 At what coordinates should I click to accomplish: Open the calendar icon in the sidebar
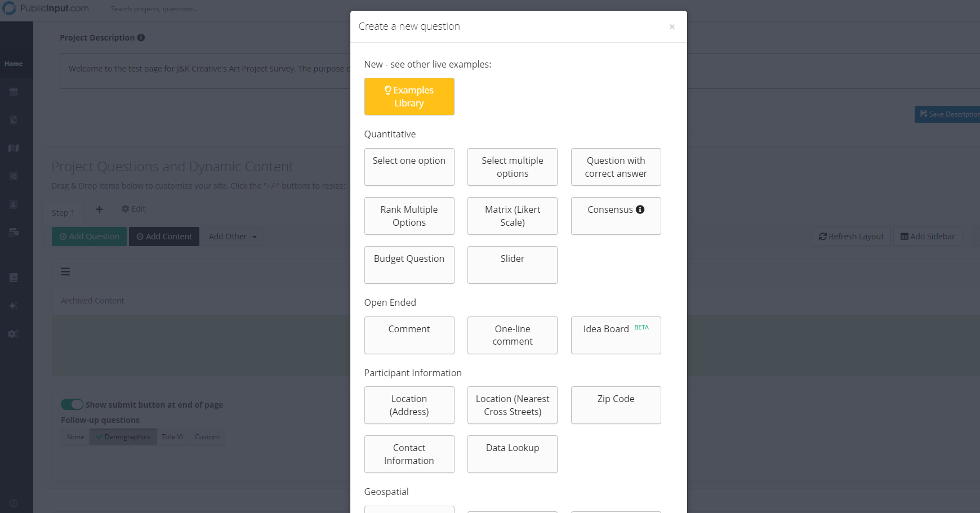click(x=14, y=92)
